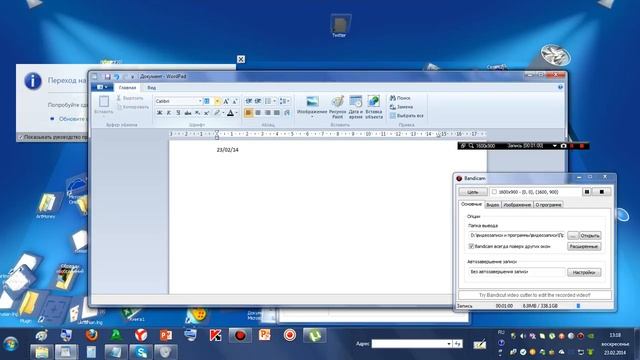Insert an object (Вставка объекта)

pos(374,107)
